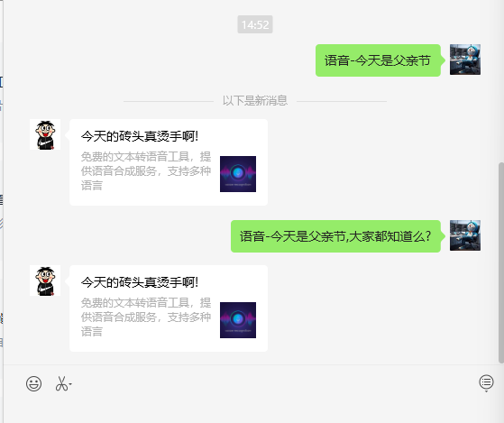504x423 pixels.
Task: Expand the screenshot tool dropdown arrow
Action: point(70,384)
